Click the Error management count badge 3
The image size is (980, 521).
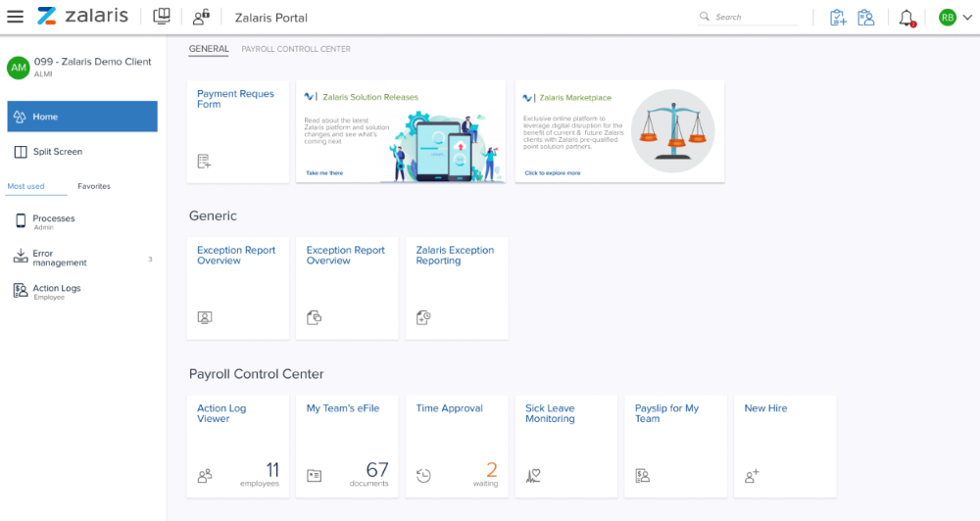coord(150,260)
